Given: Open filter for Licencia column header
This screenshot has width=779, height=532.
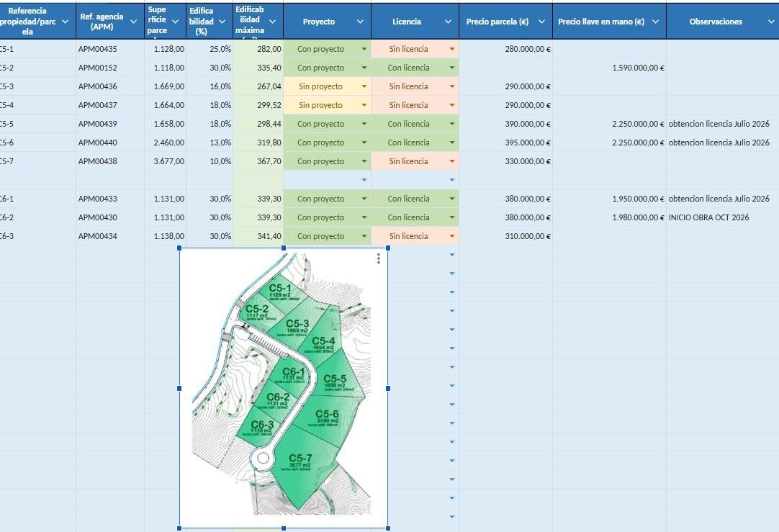Looking at the screenshot, I should point(448,22).
